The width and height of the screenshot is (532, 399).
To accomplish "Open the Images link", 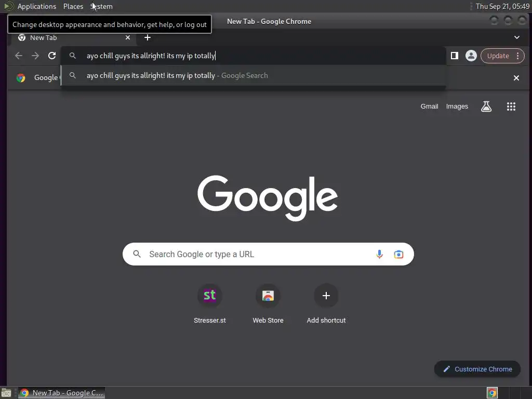I will [457, 106].
